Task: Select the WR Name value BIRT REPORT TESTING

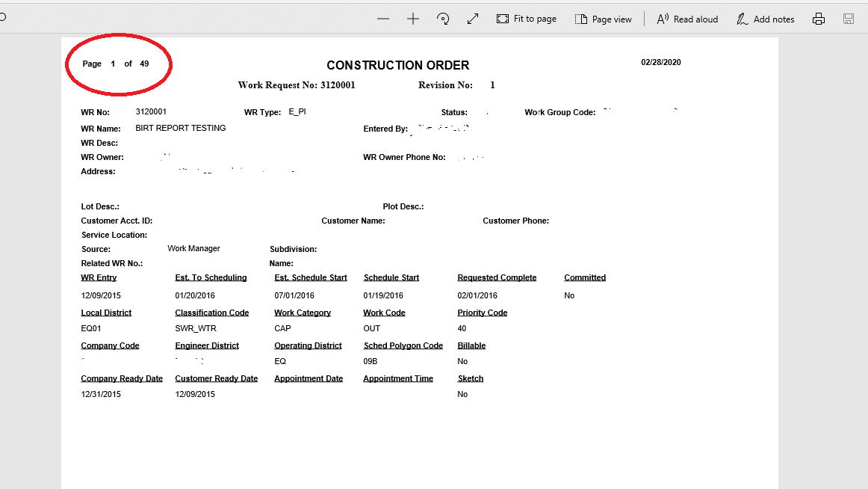Action: click(x=181, y=128)
